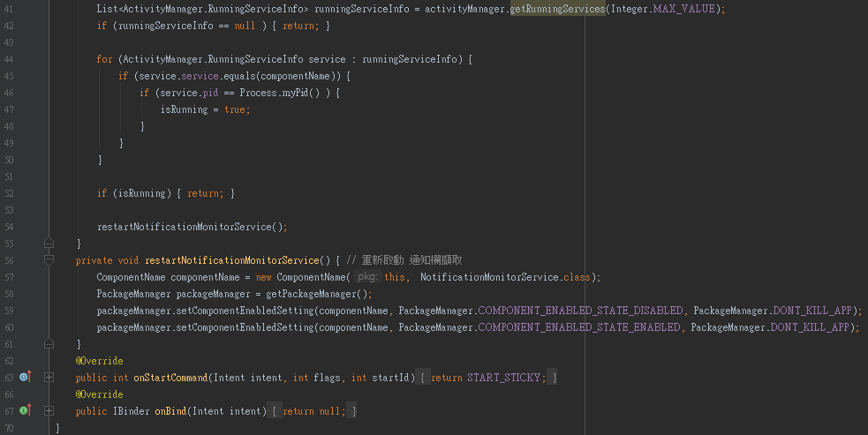Screen dimensions: 868x435
Task: Click line number 41 in the gutter
Action: pyautogui.click(x=9, y=9)
